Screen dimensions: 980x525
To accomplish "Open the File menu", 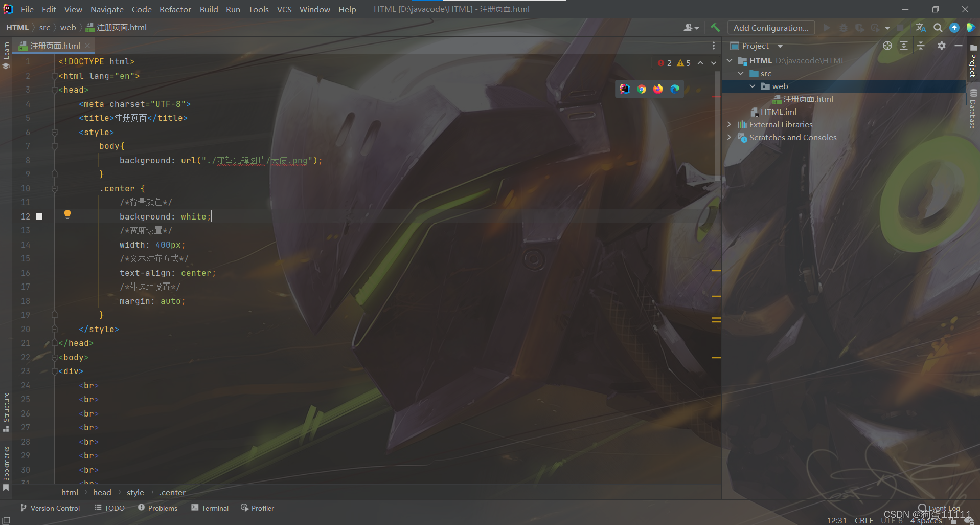I will coord(27,9).
